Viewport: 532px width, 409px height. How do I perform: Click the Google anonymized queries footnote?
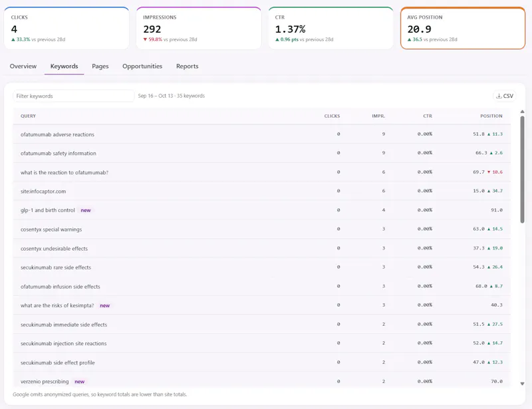pyautogui.click(x=100, y=394)
